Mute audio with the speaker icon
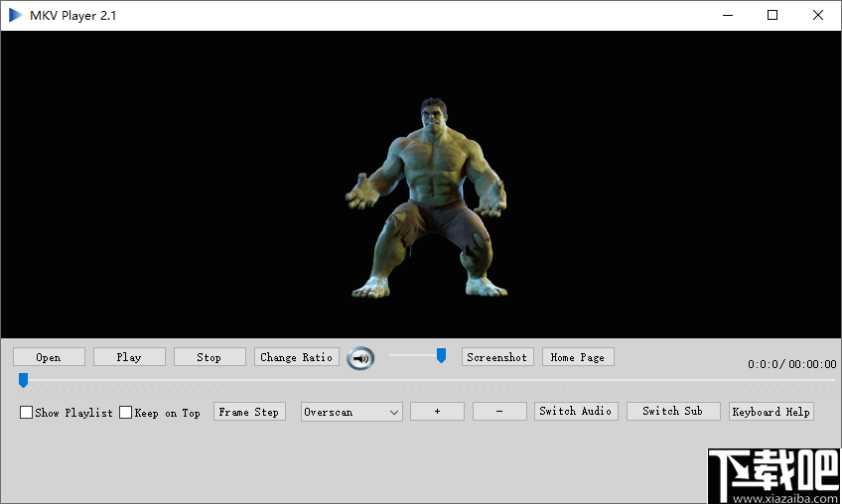The width and height of the screenshot is (842, 504). click(360, 358)
